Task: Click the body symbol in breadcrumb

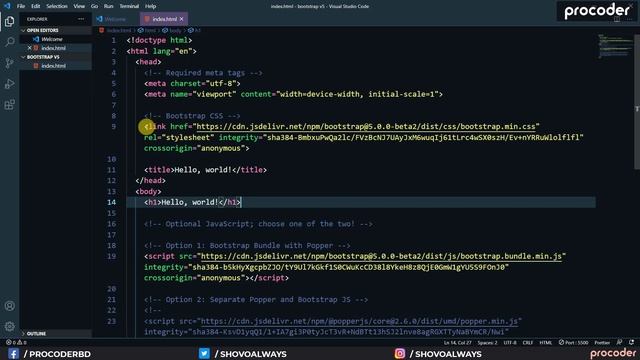Action: click(172, 30)
